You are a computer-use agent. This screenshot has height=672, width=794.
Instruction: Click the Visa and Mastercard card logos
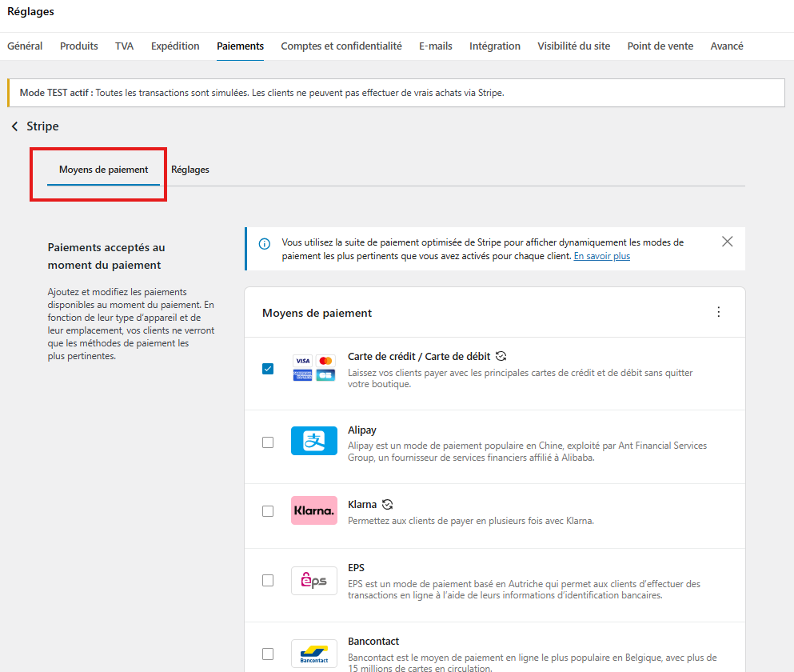[x=314, y=368]
